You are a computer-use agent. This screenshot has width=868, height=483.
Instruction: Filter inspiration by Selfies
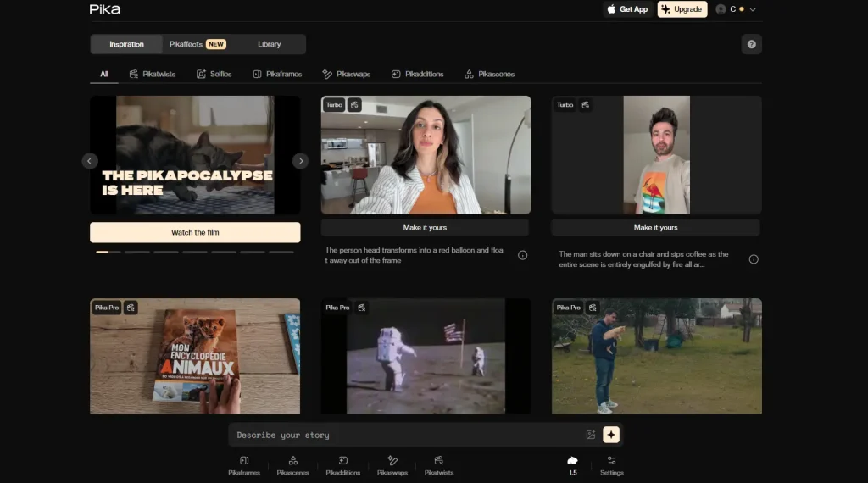[214, 74]
